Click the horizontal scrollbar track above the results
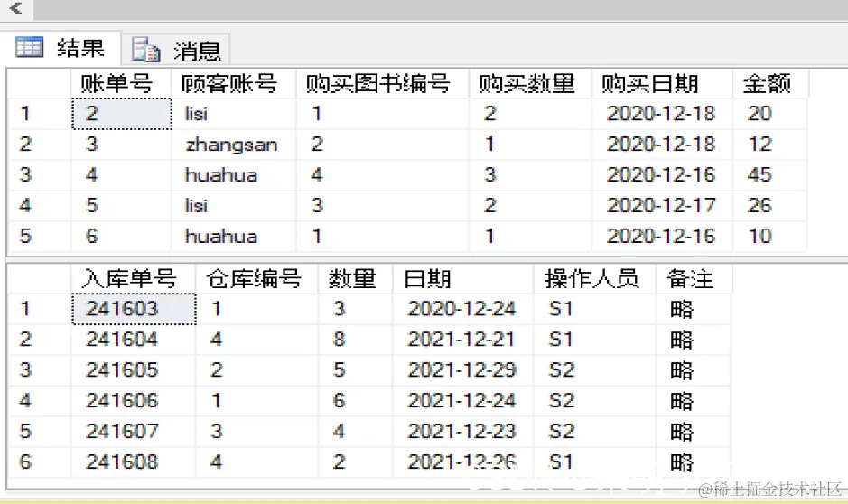848x504 pixels. 440,10
